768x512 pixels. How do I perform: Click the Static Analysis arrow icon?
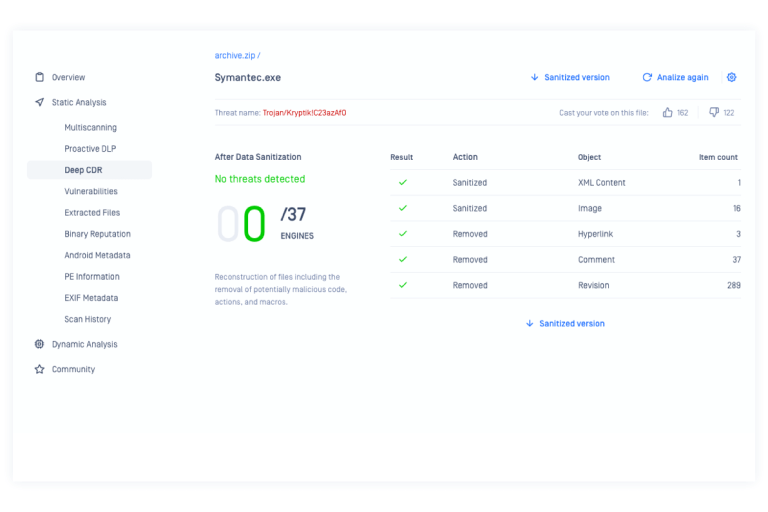click(40, 102)
